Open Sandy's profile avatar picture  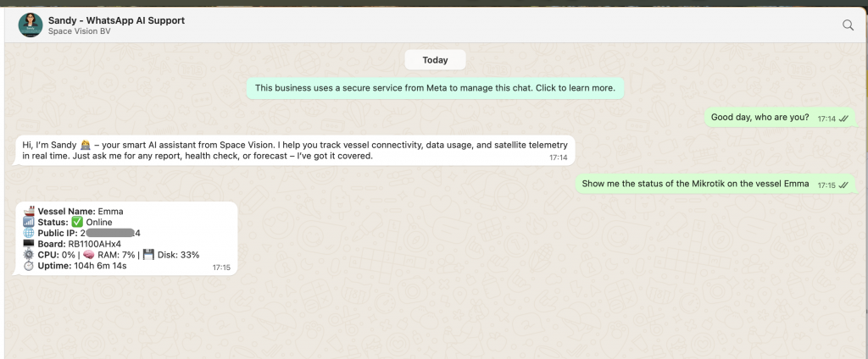pyautogui.click(x=31, y=25)
